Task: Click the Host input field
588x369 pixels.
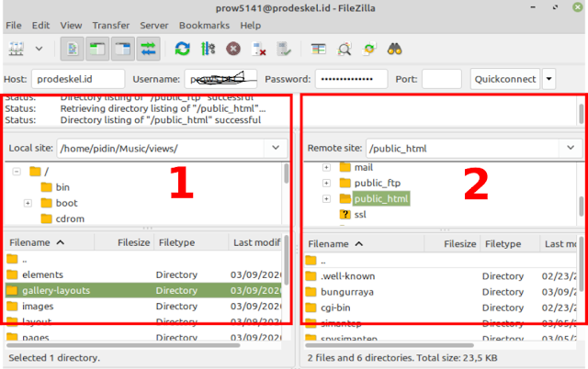Action: coord(78,79)
